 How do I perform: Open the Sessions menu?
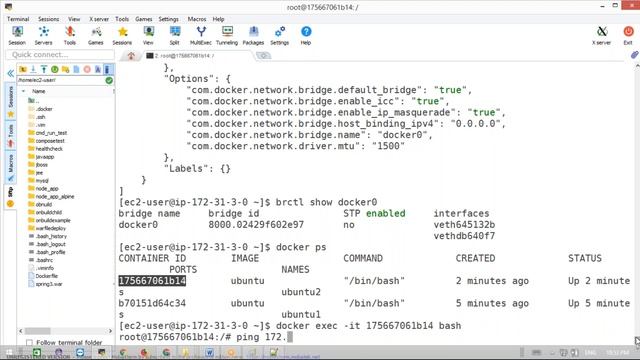pos(49,19)
